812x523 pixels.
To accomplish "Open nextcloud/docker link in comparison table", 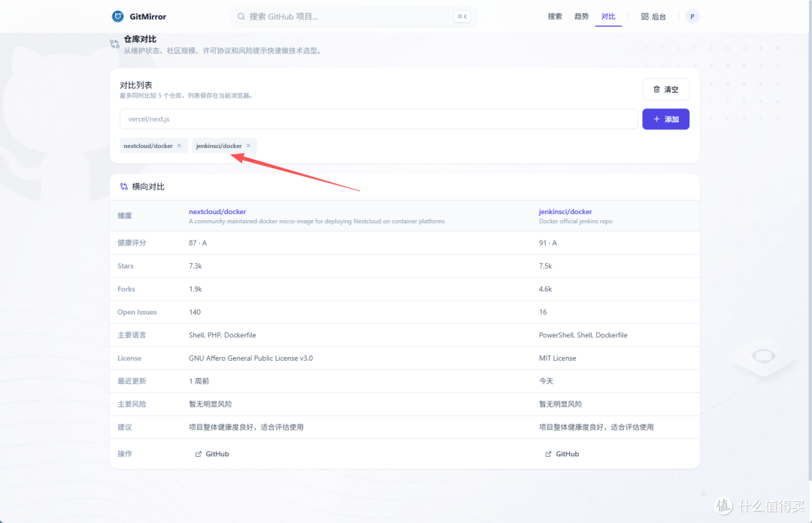I will (x=217, y=211).
